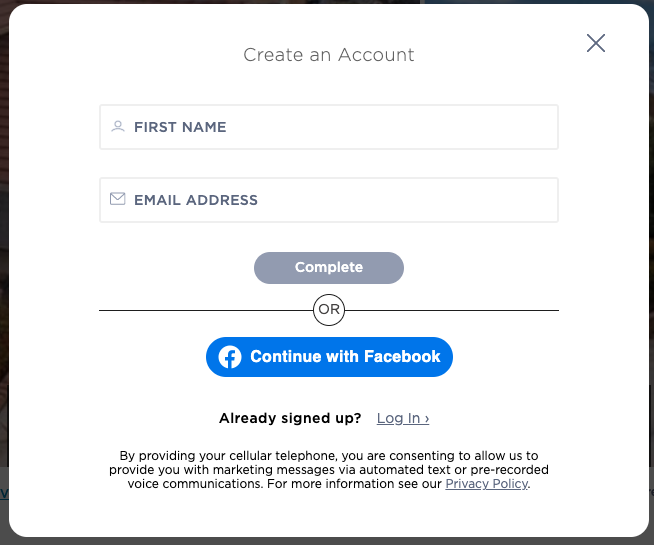Close the Create an Account dialog

click(x=596, y=43)
